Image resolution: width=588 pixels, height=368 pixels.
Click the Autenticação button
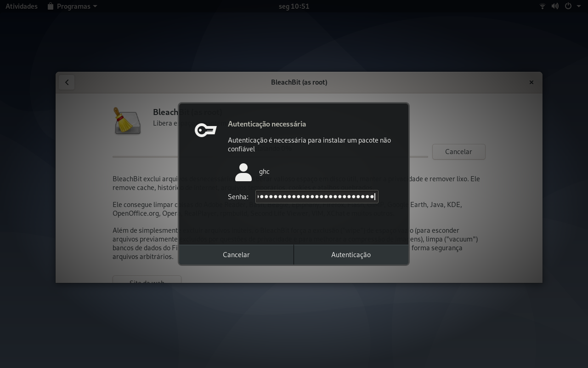(351, 254)
